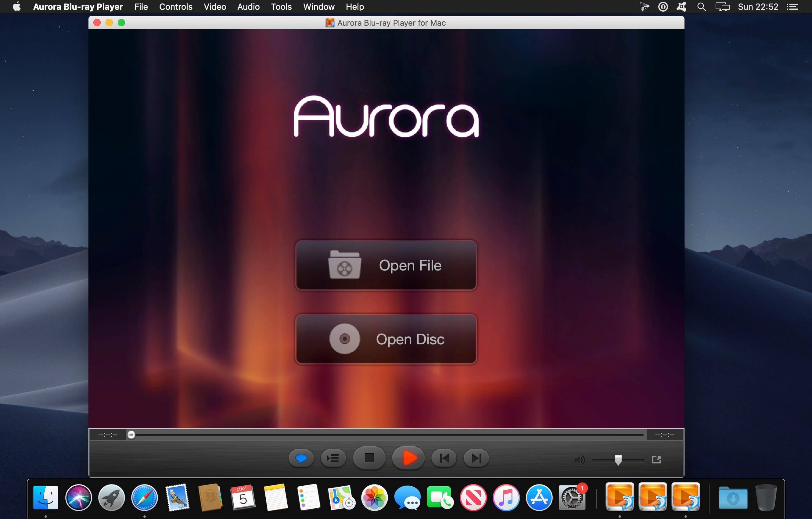Open Maps from the Dock
Screen dimensions: 812x519
point(342,497)
